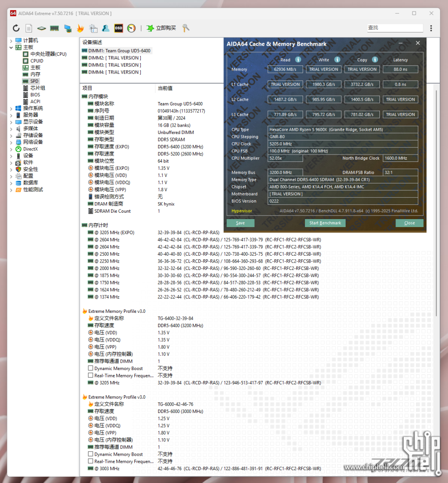Viewport: 448px width, 483px height.
Task: Toggle first Dynamic Memory Boost checkbox
Action: click(x=91, y=368)
